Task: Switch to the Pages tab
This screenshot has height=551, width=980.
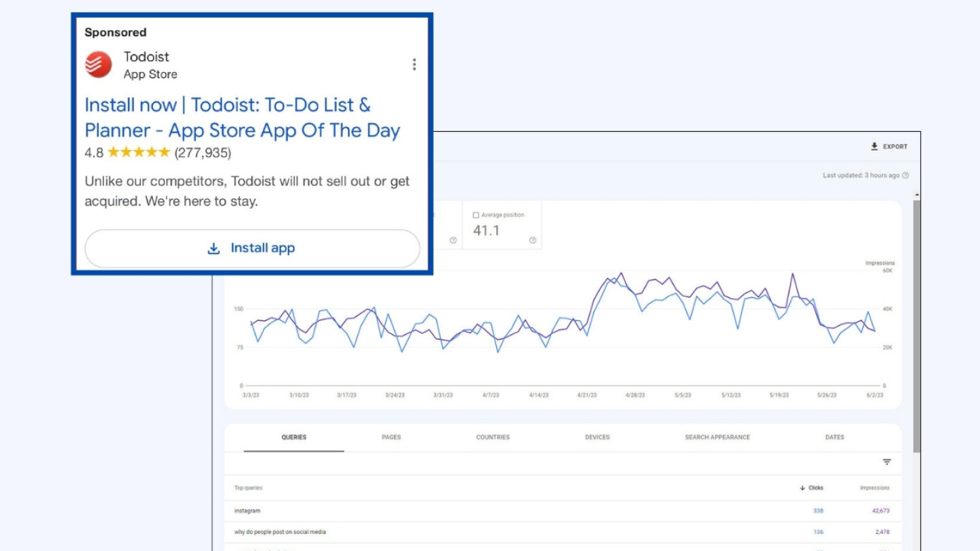Action: pos(391,437)
